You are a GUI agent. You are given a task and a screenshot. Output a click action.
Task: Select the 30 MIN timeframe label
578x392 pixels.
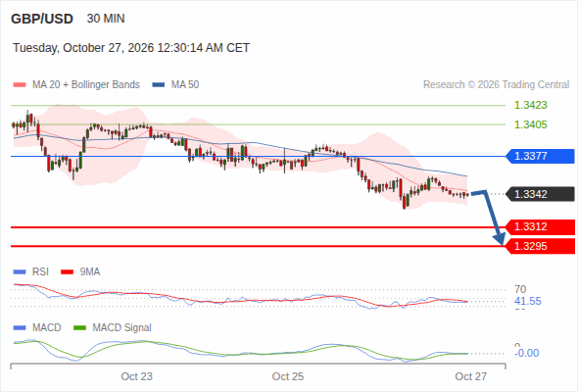click(106, 19)
